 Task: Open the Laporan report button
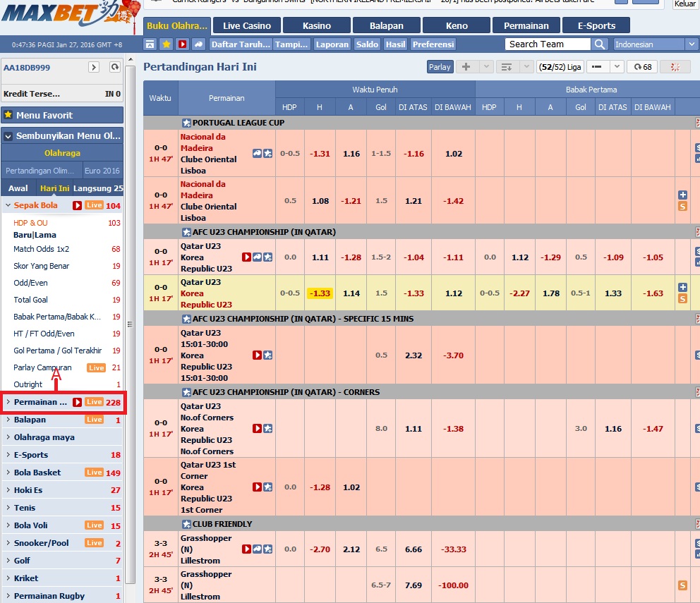coord(332,44)
